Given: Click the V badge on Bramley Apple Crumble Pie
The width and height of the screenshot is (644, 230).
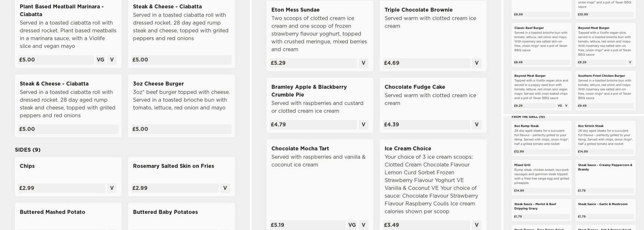Looking at the screenshot, I should [363, 125].
